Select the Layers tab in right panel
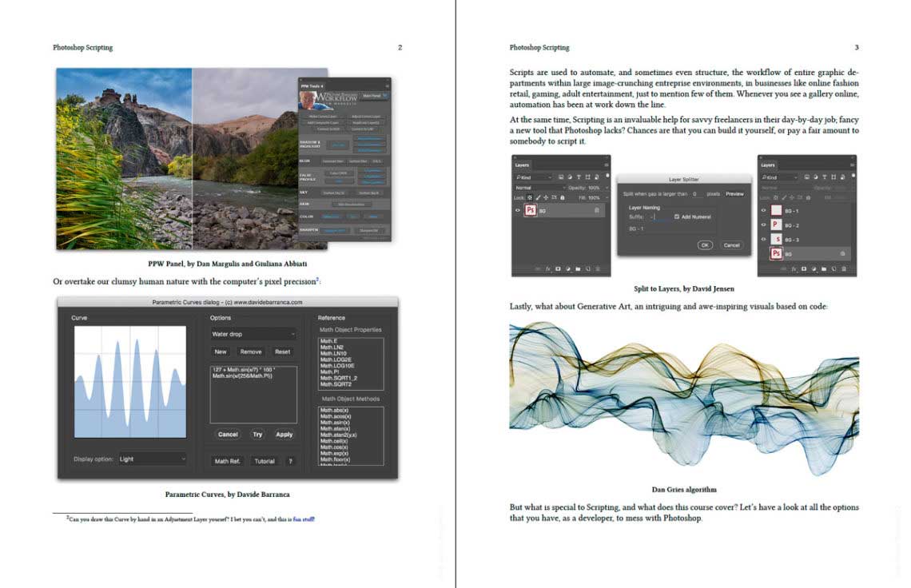Screen dimensions: 911x588 pos(768,165)
